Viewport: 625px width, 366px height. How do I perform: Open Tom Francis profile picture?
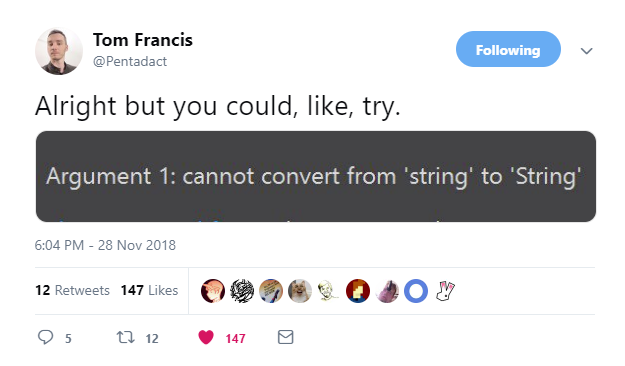tap(59, 51)
